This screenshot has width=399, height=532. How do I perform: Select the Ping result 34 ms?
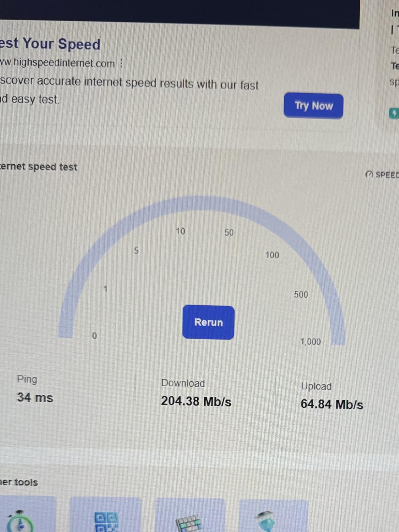(x=35, y=397)
